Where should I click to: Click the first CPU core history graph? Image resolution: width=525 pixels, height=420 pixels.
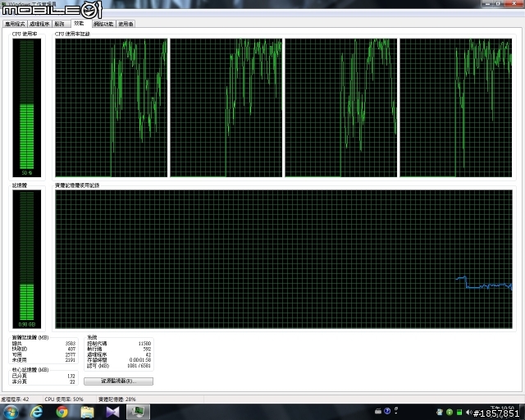pos(112,107)
